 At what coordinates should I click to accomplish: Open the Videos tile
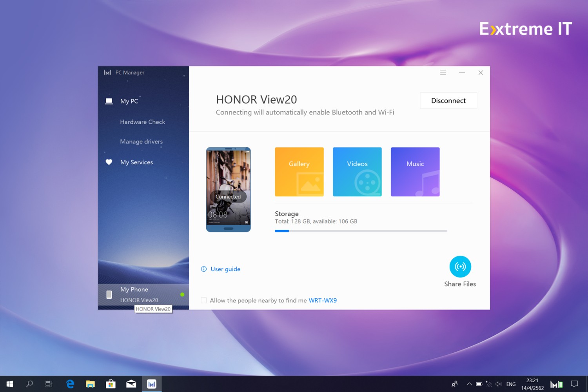(x=357, y=172)
